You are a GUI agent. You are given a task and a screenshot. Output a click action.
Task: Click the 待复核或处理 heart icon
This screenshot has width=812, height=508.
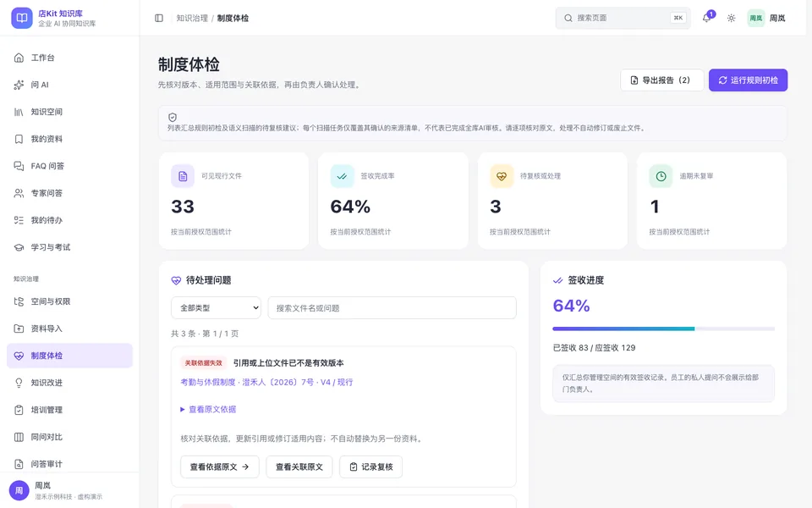pos(502,176)
